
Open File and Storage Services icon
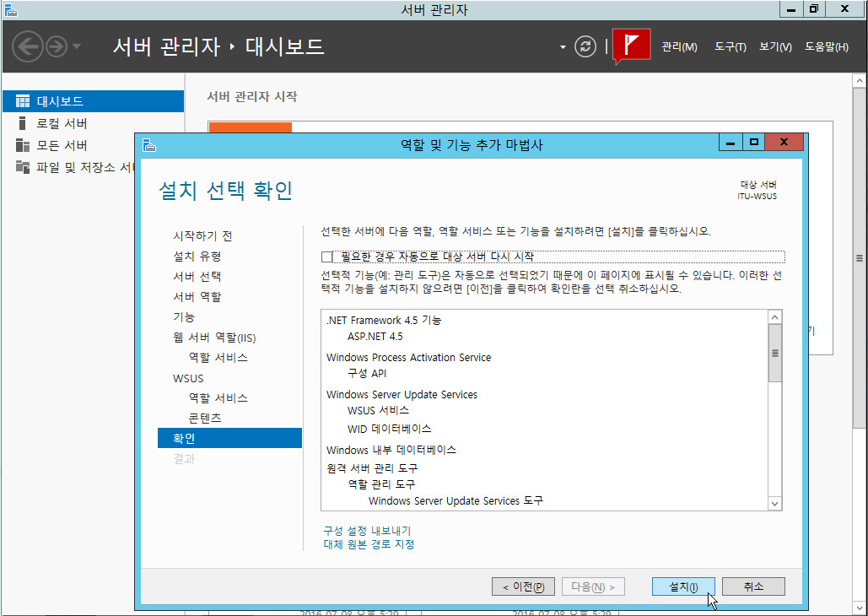tap(23, 167)
